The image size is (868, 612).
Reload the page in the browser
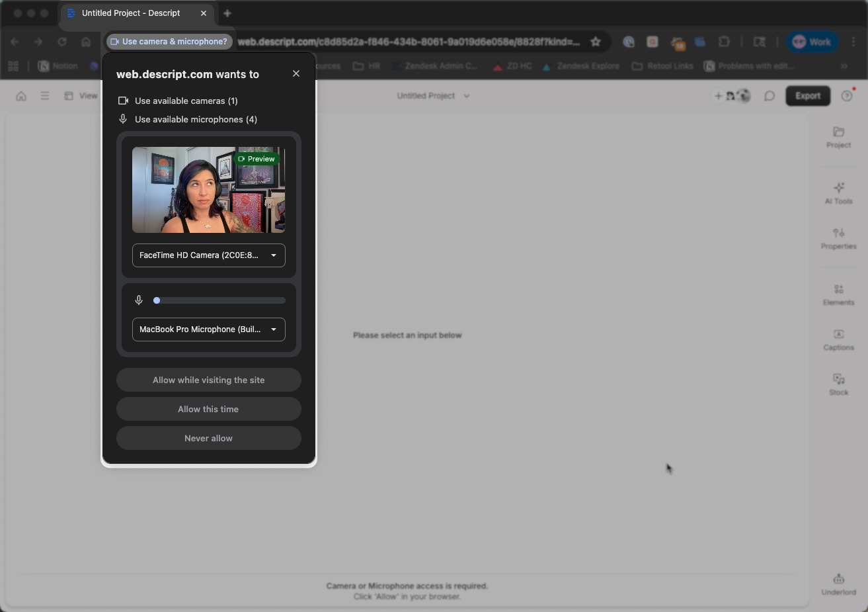62,41
